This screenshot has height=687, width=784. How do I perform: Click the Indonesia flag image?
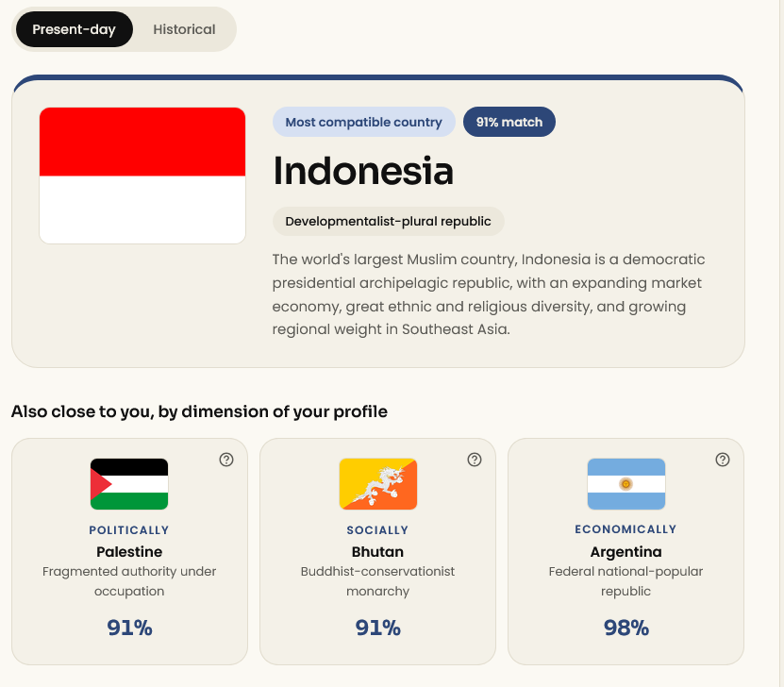(142, 176)
